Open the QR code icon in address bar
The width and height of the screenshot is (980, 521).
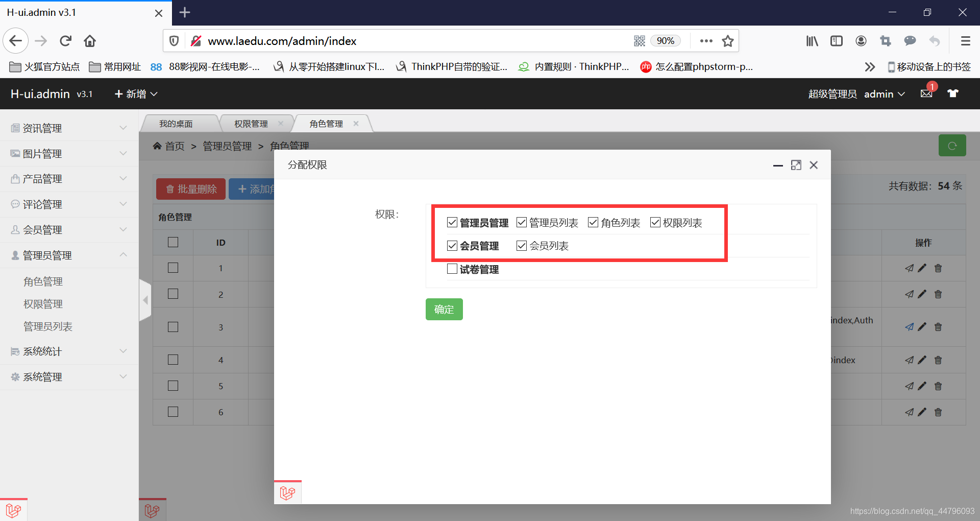(x=639, y=41)
